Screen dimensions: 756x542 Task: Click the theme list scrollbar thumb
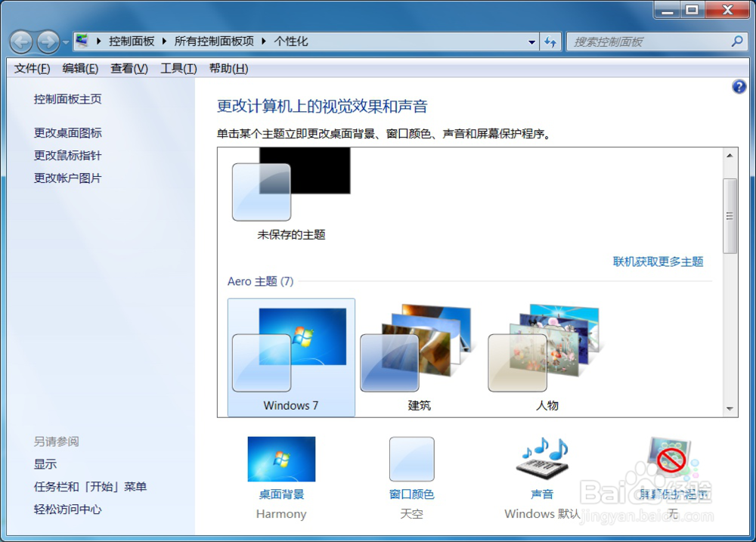[730, 215]
